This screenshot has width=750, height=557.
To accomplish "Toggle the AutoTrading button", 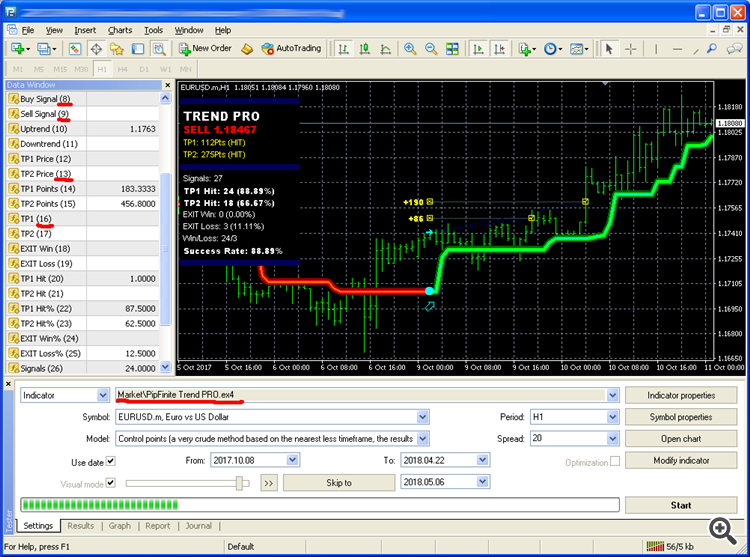I will (291, 48).
